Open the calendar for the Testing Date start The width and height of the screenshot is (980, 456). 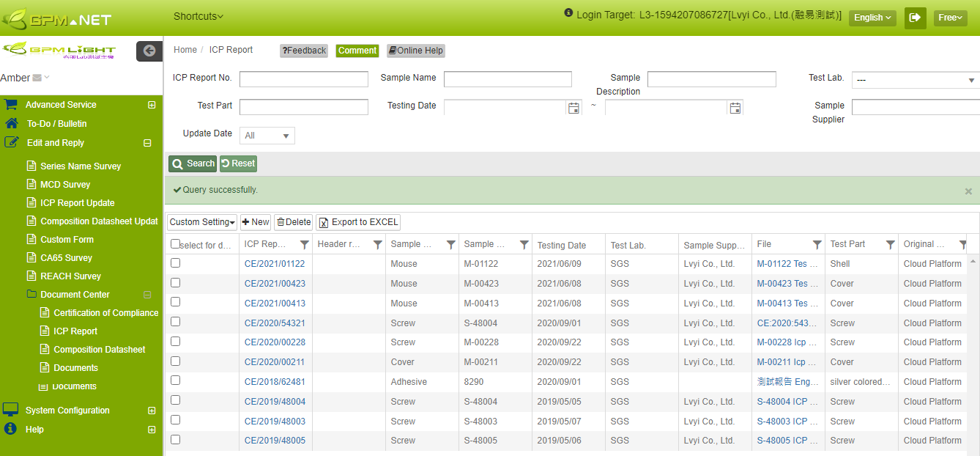click(x=574, y=108)
